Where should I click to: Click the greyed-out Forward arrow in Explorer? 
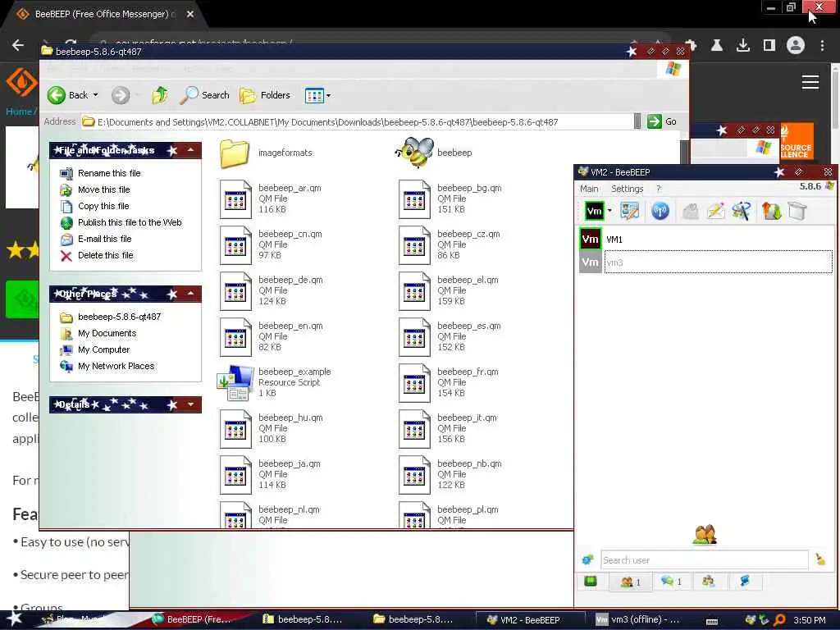(121, 95)
